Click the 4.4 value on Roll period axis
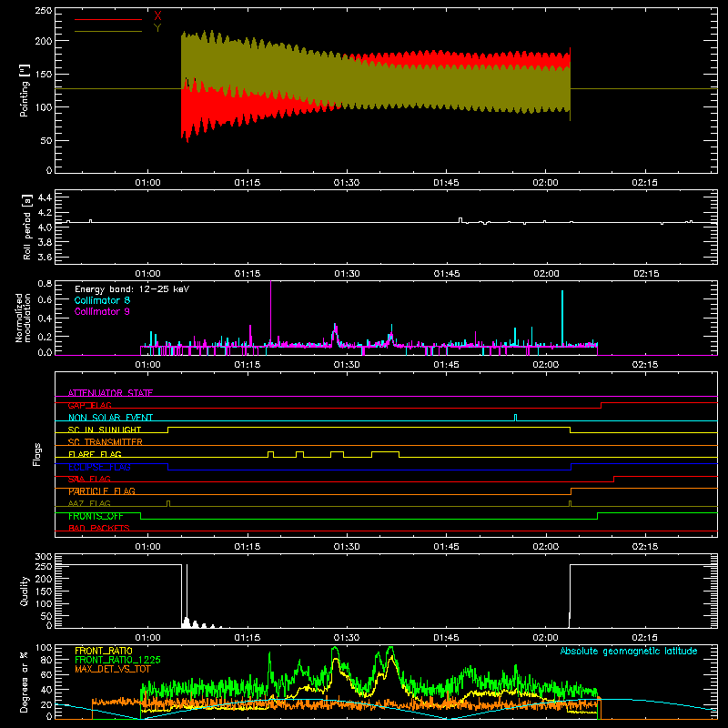The height and width of the screenshot is (728, 728). click(x=45, y=197)
